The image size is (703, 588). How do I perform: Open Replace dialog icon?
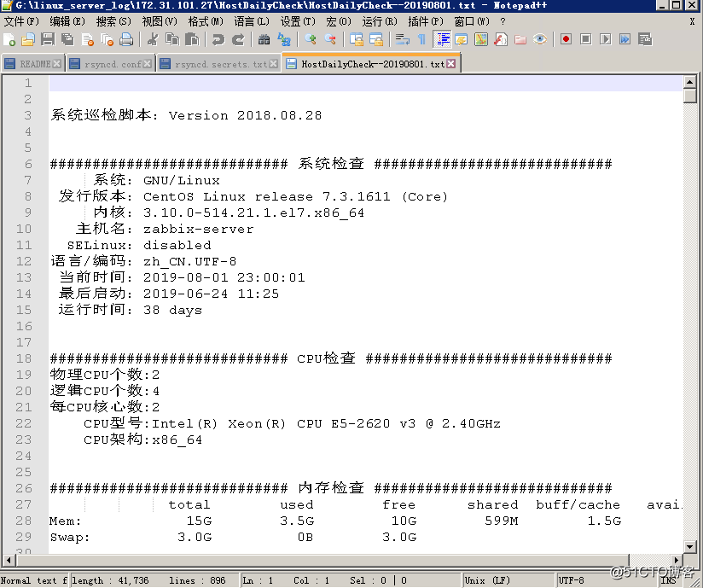(283, 39)
